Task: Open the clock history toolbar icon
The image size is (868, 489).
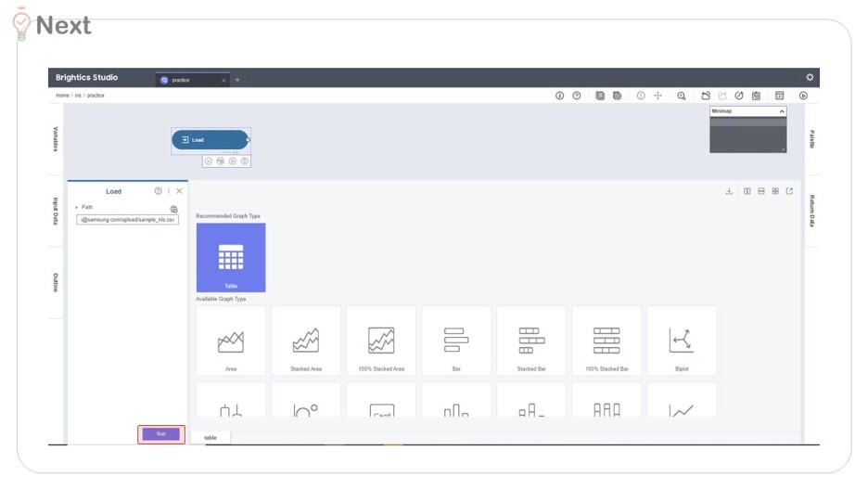Action: pyautogui.click(x=739, y=96)
